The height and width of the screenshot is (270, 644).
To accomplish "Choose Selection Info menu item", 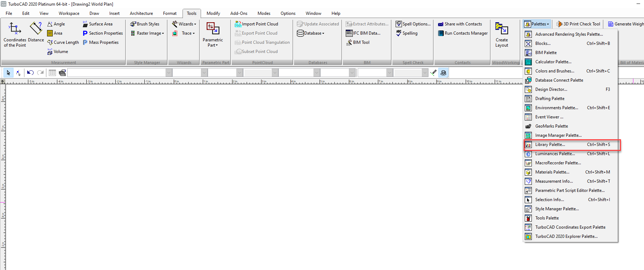I will click(x=571, y=200).
